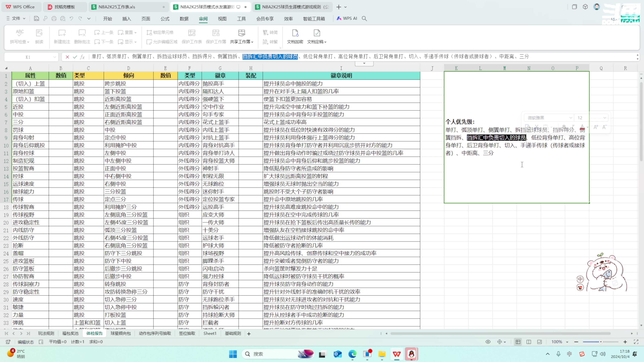The width and height of the screenshot is (644, 362).
Task: Click the 锁定单元格 lock cell icon
Action: click(x=149, y=33)
